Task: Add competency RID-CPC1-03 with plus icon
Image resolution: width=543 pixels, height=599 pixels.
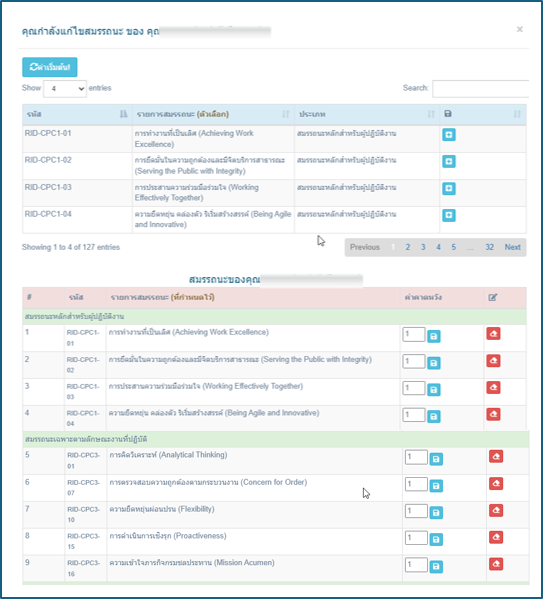Action: coord(449,188)
